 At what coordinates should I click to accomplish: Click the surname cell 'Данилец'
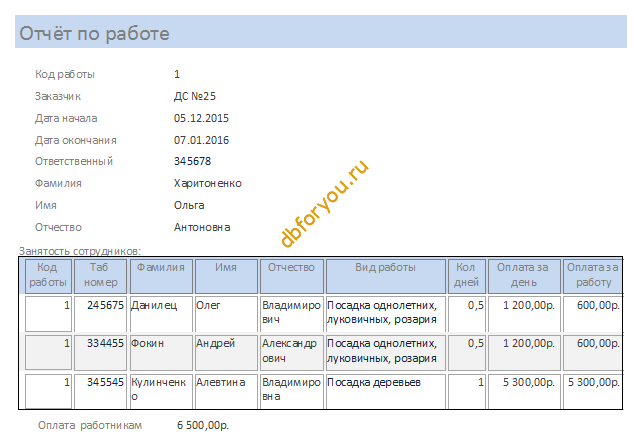click(161, 314)
